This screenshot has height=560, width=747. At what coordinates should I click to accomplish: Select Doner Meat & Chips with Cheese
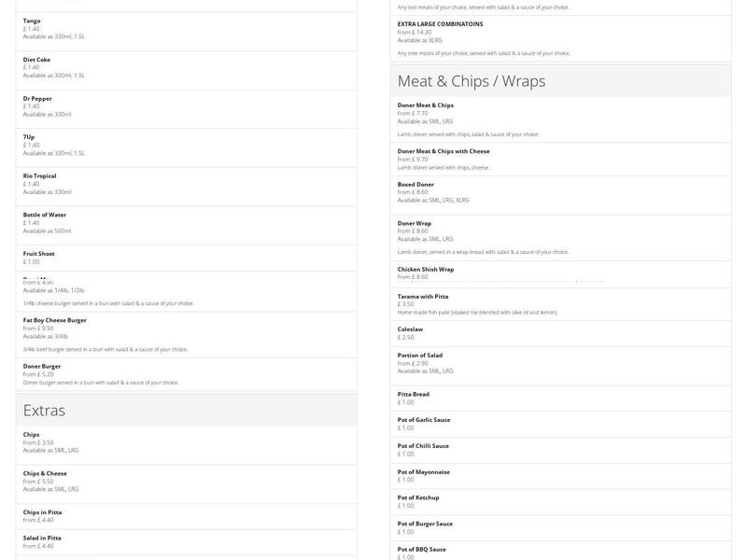pyautogui.click(x=444, y=151)
